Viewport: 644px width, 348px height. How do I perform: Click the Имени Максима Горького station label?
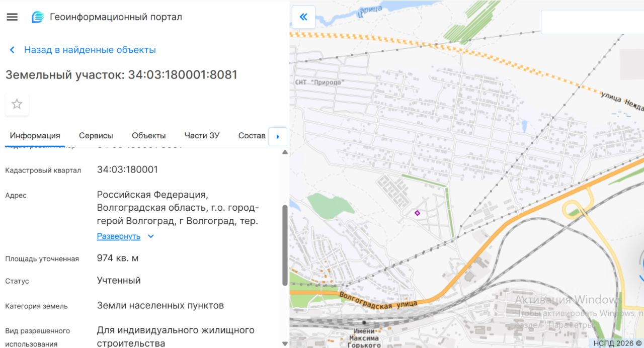[x=364, y=338]
